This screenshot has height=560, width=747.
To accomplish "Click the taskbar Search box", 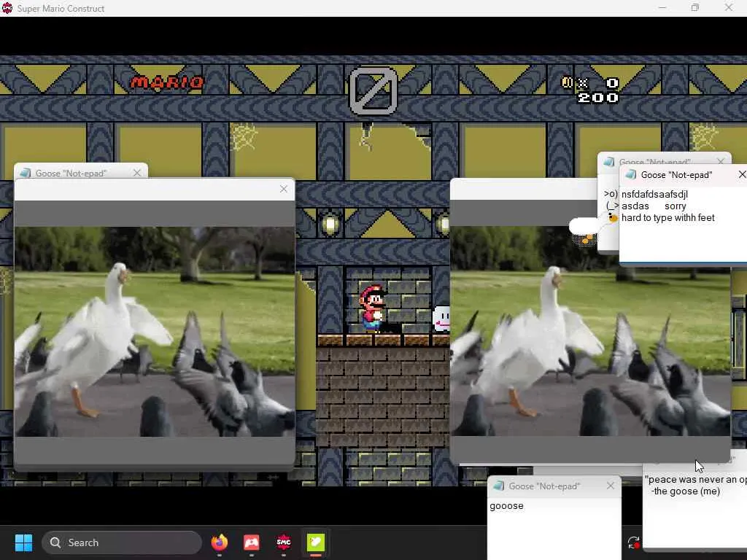I will 122,542.
